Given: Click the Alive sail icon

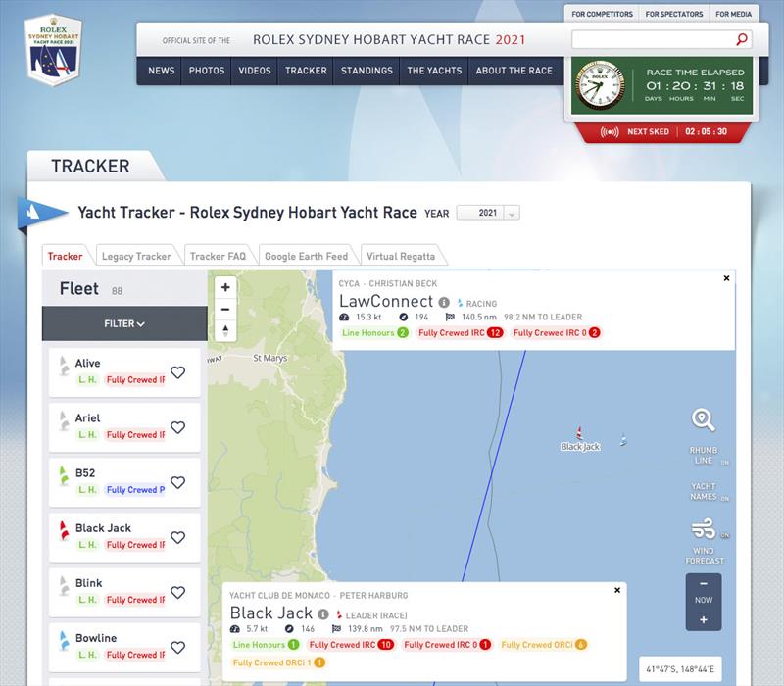Looking at the screenshot, I should [64, 366].
